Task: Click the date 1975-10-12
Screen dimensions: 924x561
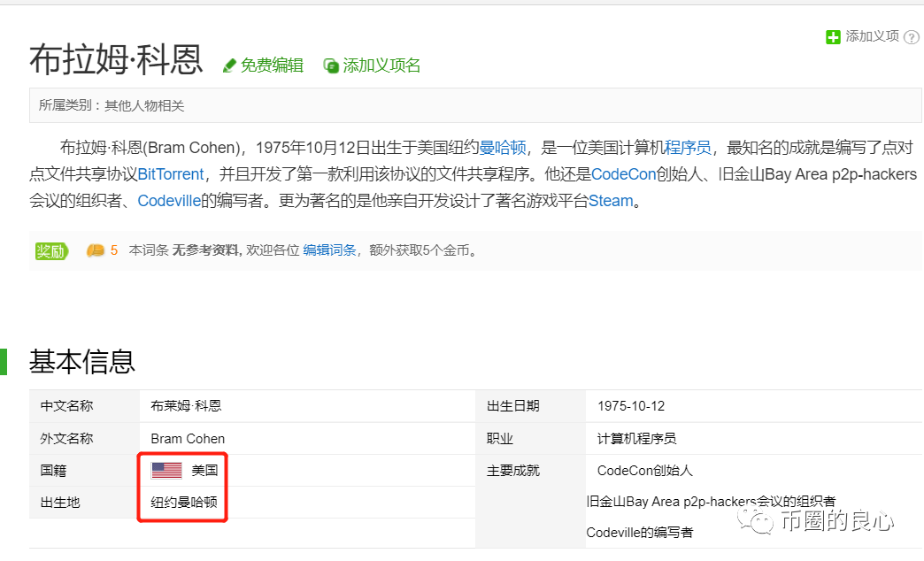Action: click(x=631, y=406)
